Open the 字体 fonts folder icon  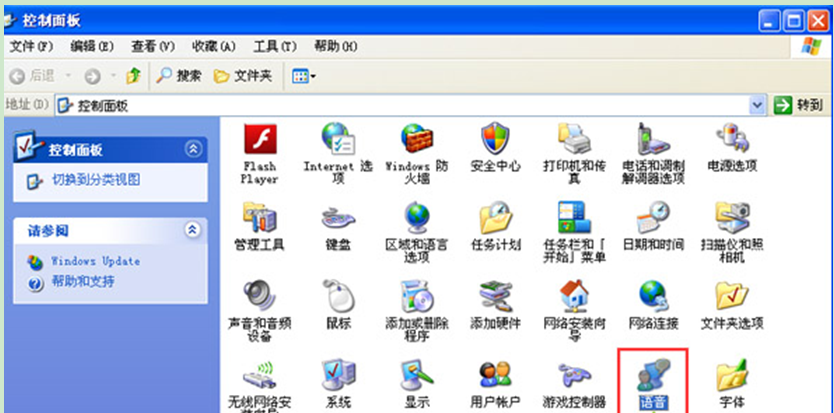tap(731, 376)
